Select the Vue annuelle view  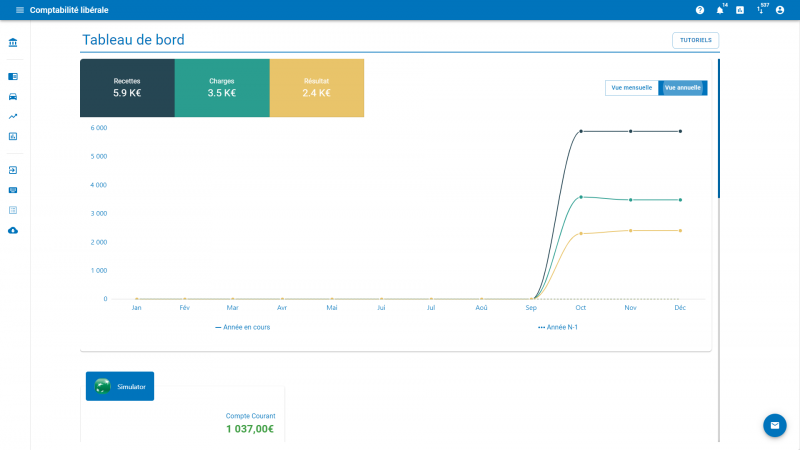point(682,88)
